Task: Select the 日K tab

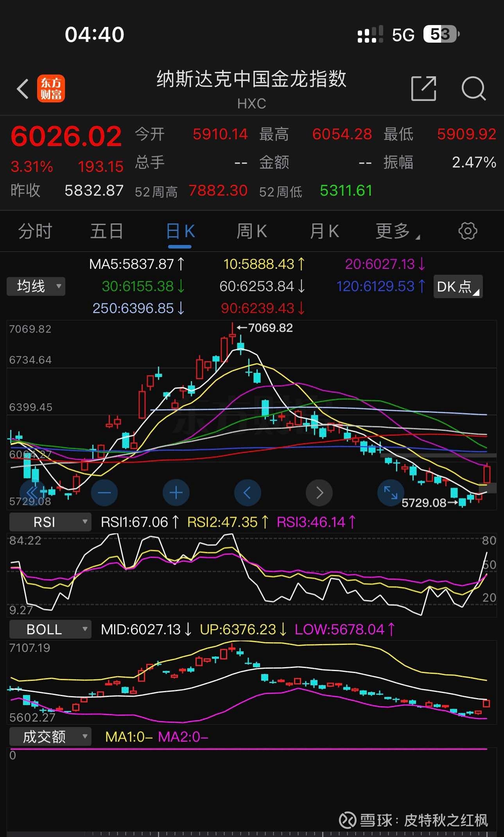Action: tap(180, 231)
